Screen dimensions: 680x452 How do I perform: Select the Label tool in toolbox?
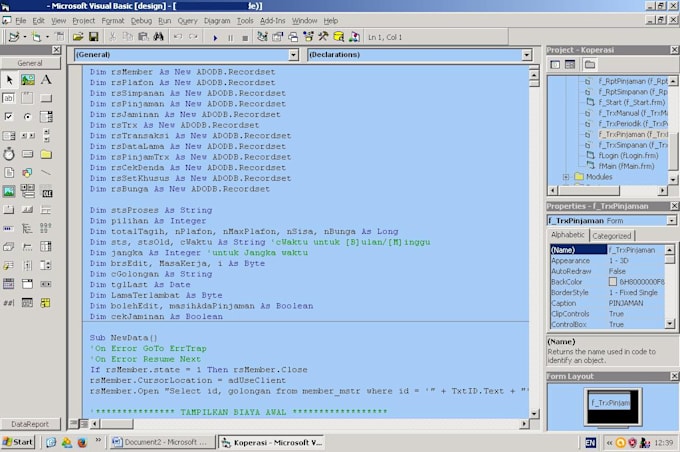pyautogui.click(x=46, y=80)
